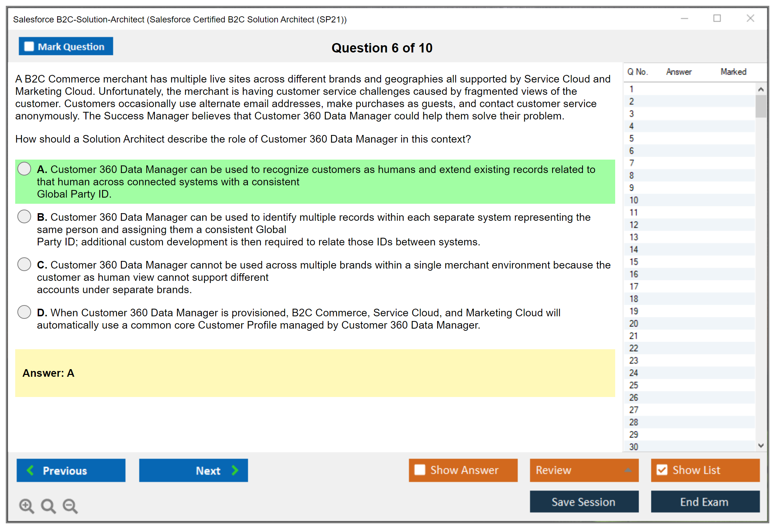The height and width of the screenshot is (532, 778).
Task: Tick the Mark Question checkbox
Action: point(29,46)
